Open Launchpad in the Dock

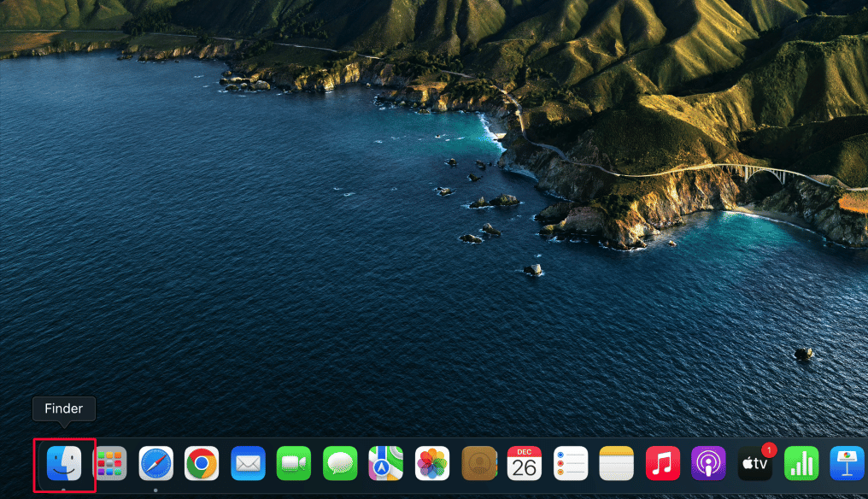pyautogui.click(x=109, y=463)
